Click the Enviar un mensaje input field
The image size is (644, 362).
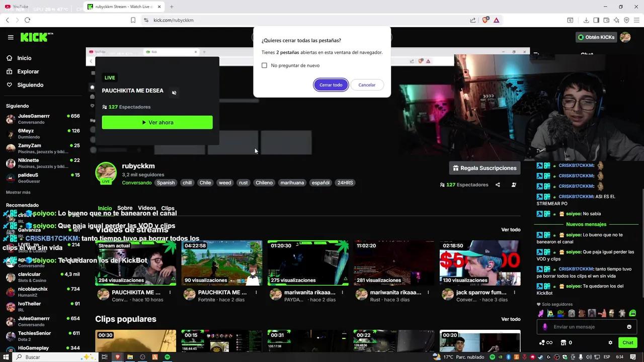click(586, 327)
